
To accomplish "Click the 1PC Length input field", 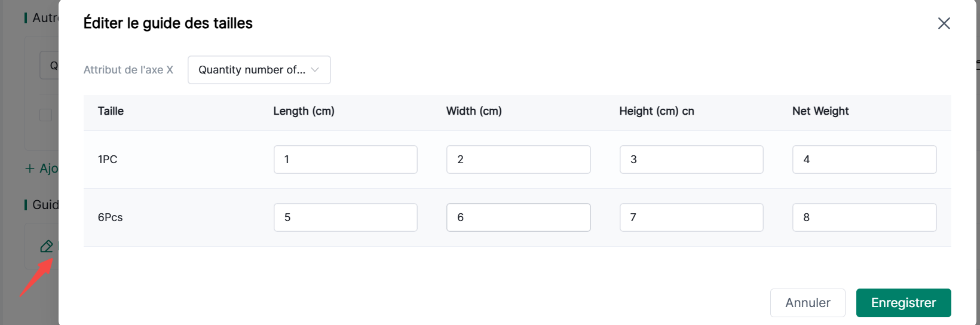I will [345, 160].
